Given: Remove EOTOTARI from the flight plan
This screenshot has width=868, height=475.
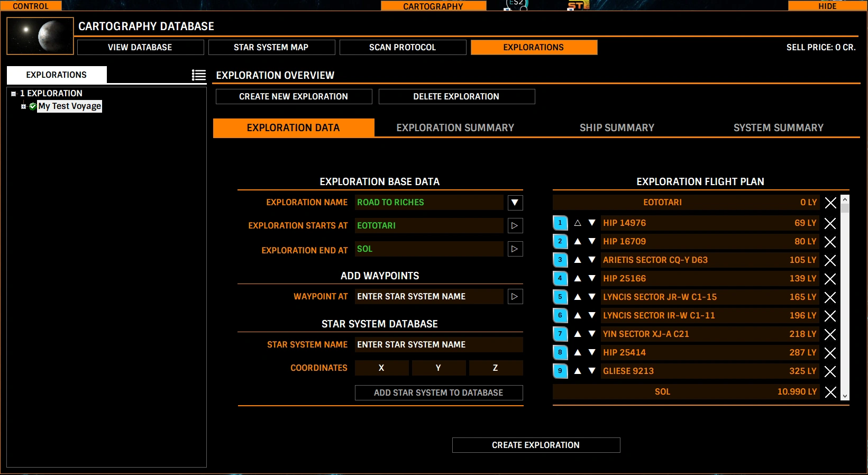Looking at the screenshot, I should point(830,203).
